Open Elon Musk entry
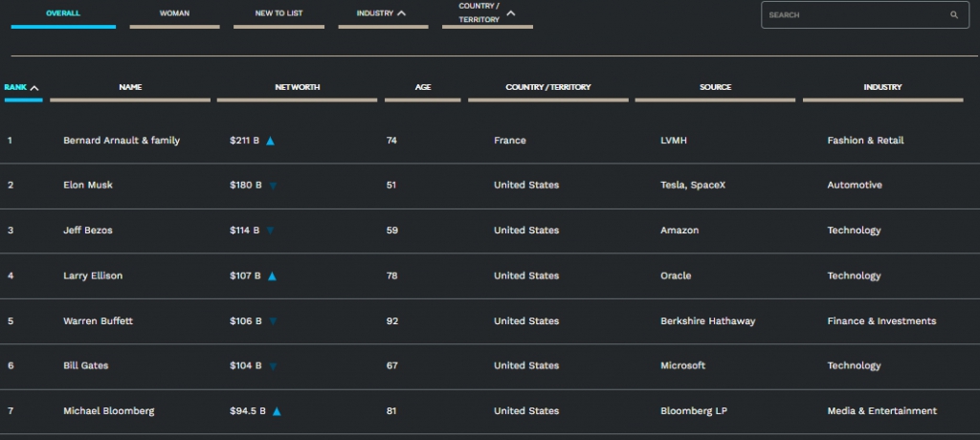The height and width of the screenshot is (440, 980). [88, 185]
